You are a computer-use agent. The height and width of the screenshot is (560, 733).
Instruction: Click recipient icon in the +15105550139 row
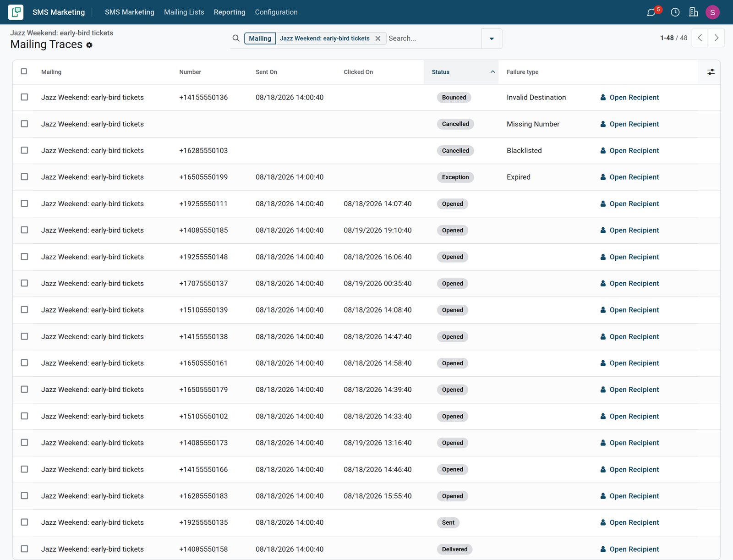603,310
